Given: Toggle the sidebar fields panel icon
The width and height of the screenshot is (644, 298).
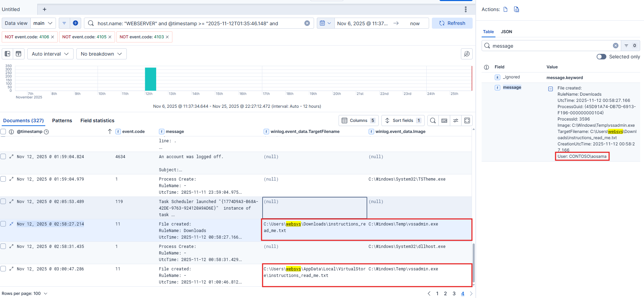Looking at the screenshot, I should click(x=8, y=54).
